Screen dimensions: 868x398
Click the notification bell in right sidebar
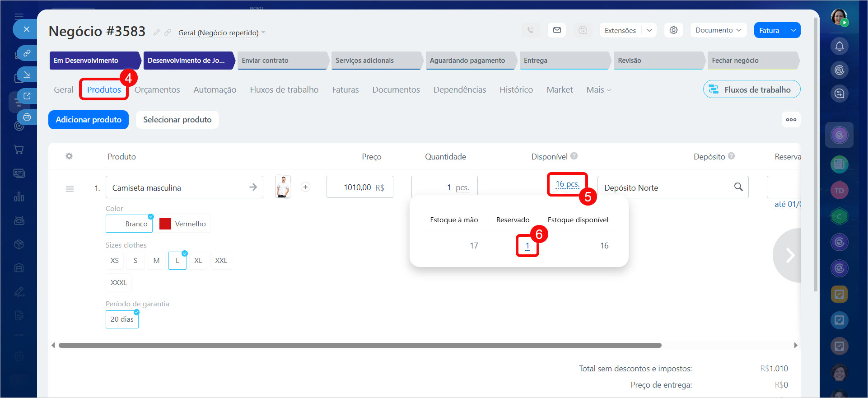(x=839, y=46)
